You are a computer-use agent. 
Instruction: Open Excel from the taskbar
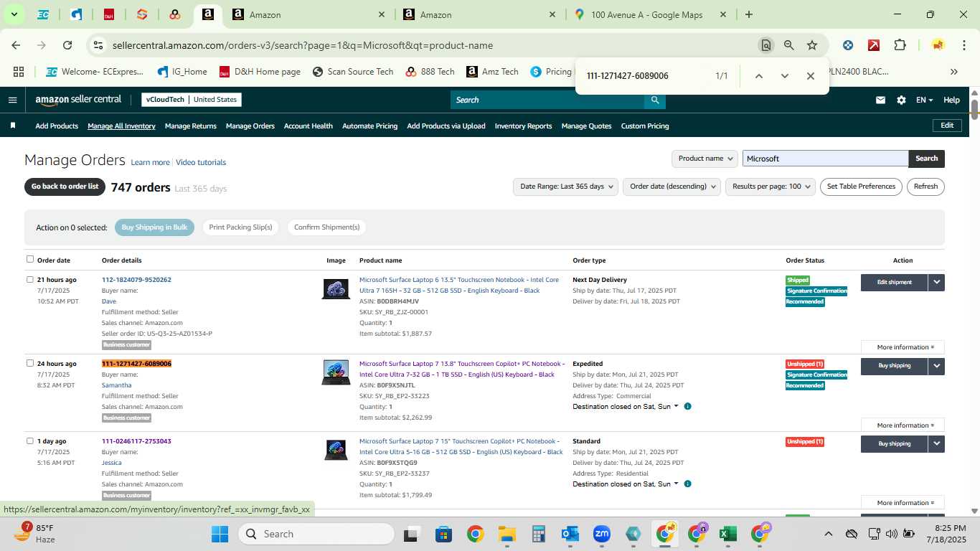tap(727, 534)
